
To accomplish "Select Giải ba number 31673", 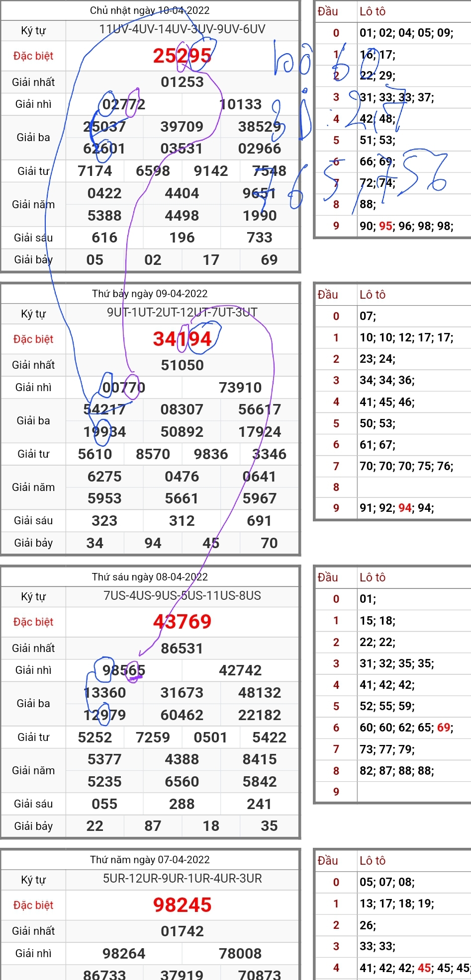I will [182, 693].
